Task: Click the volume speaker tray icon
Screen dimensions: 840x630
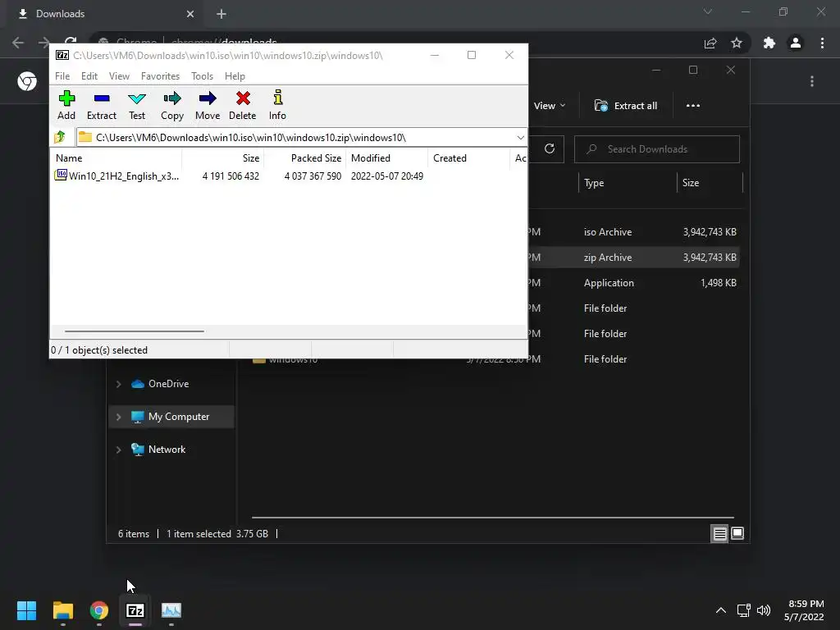Action: click(x=764, y=610)
